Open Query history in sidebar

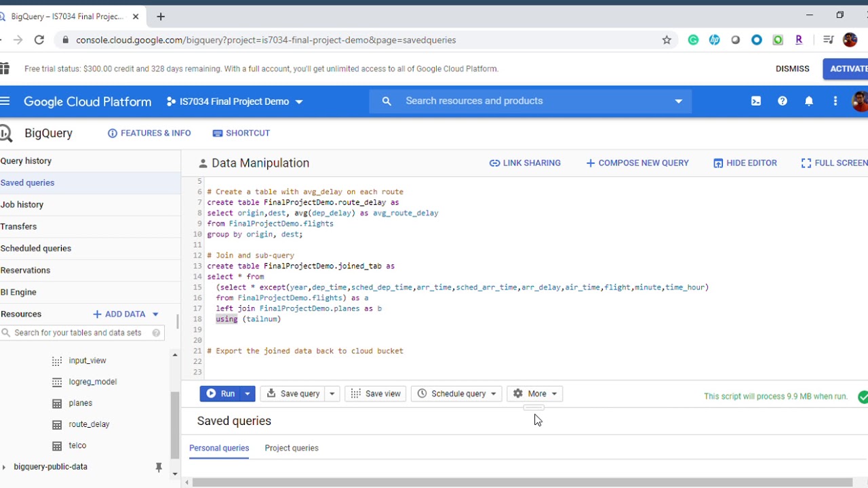[26, 161]
